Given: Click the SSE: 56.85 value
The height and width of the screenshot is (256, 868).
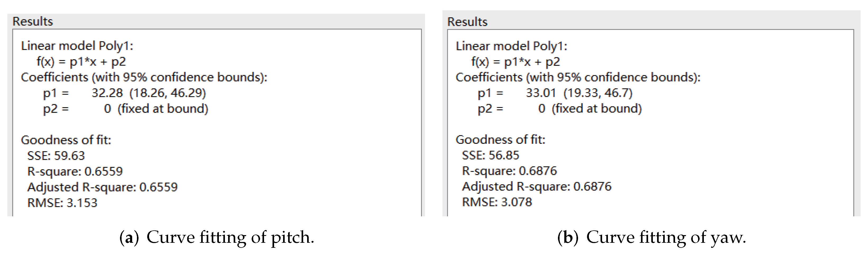Looking at the screenshot, I should 491,155.
